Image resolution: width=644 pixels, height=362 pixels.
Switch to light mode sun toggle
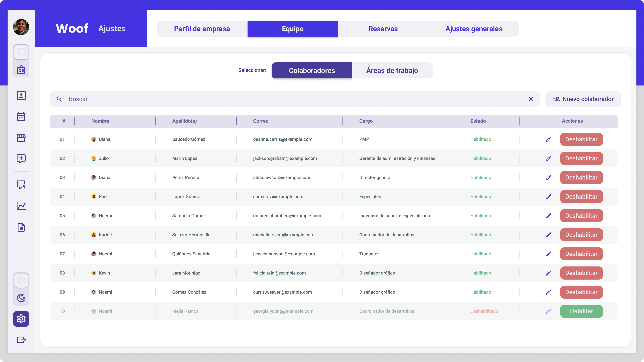(21, 281)
